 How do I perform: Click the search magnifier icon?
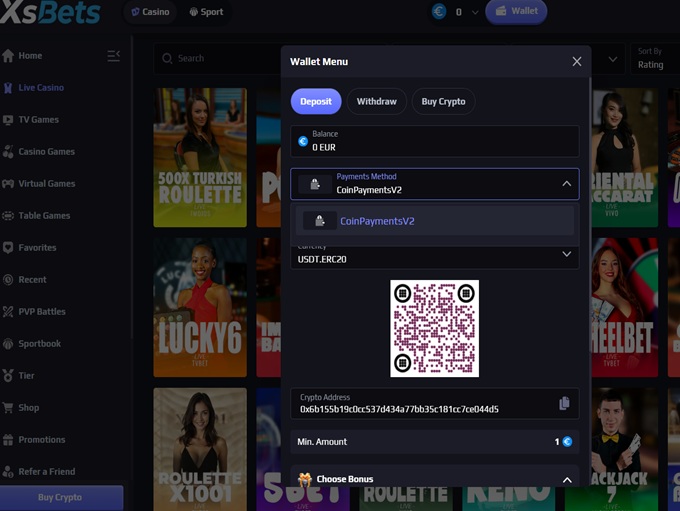(x=167, y=59)
